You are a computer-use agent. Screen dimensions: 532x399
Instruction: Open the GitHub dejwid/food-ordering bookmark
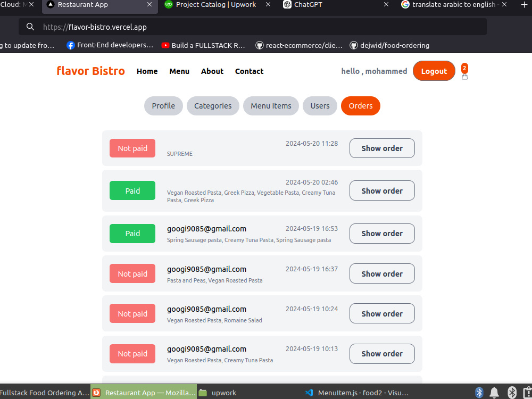[389, 45]
